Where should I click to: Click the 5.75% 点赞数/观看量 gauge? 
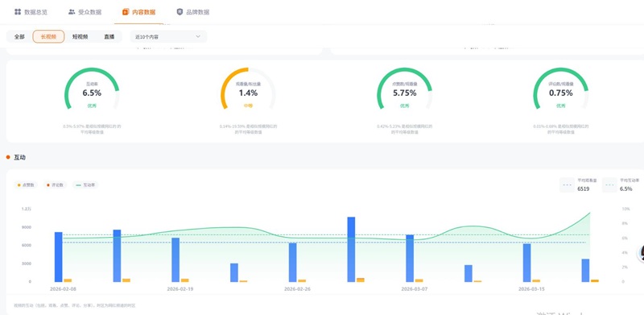(405, 89)
